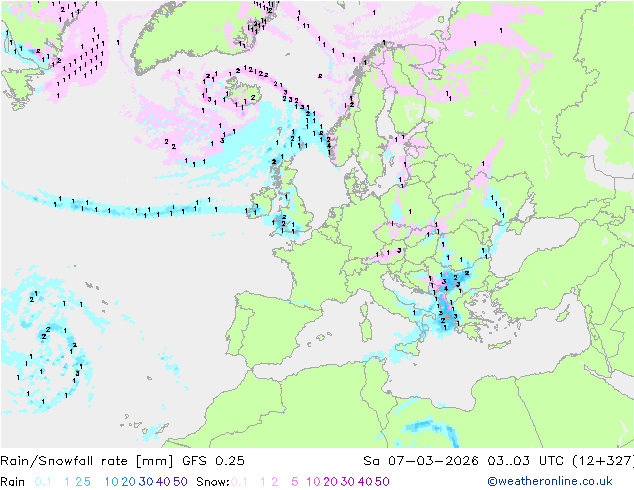
Task: Click the "Snow:" legend label
Action: [213, 482]
